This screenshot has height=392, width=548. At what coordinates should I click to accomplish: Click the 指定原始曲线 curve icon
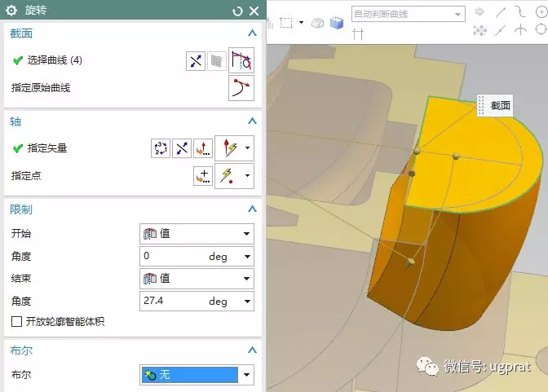[241, 88]
